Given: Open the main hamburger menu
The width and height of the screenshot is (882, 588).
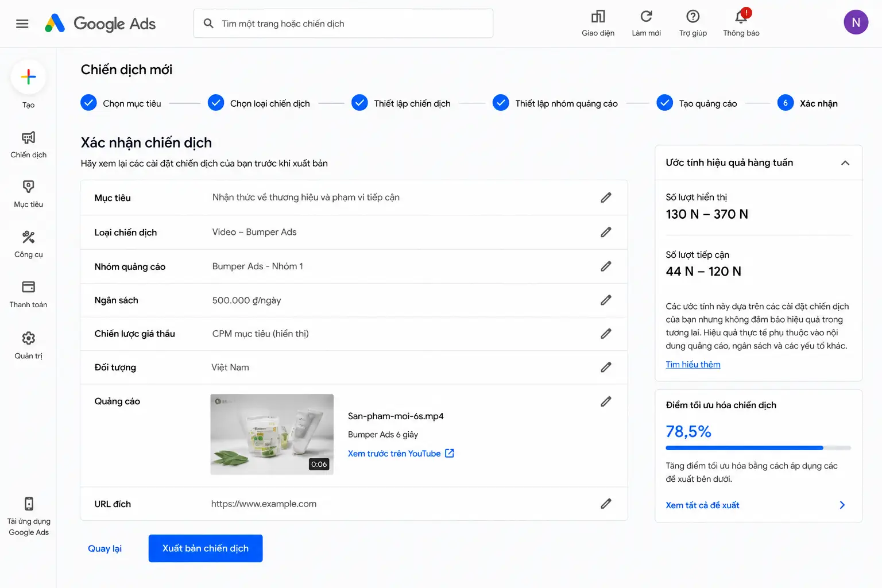Looking at the screenshot, I should coord(22,24).
